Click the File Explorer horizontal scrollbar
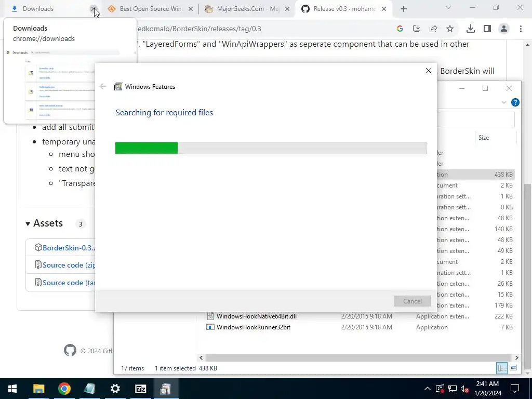The image size is (532, 399). [x=358, y=357]
